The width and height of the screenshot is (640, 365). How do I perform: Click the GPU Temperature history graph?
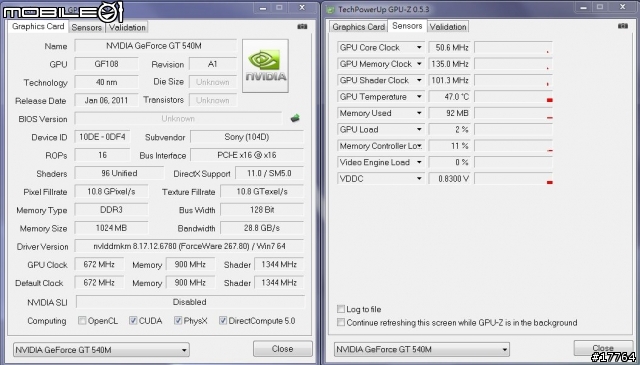[513, 97]
